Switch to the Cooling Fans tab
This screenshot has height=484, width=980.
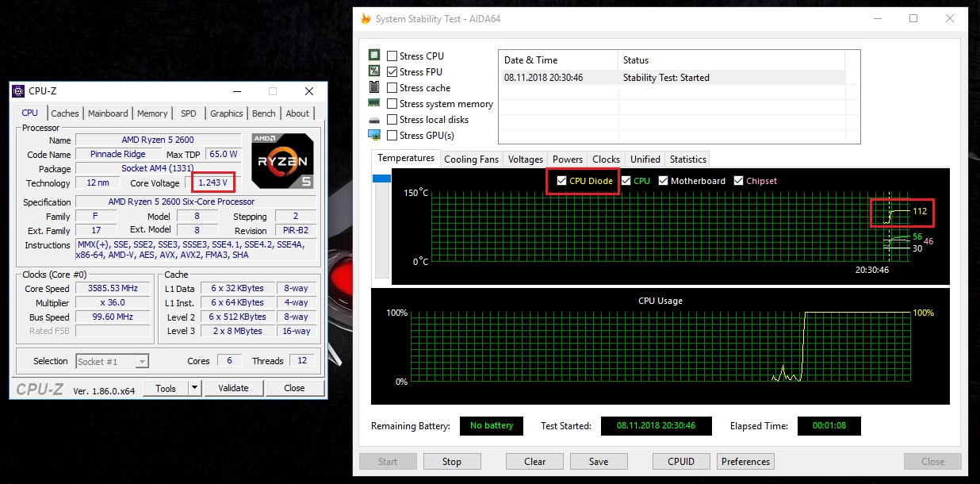[x=471, y=159]
